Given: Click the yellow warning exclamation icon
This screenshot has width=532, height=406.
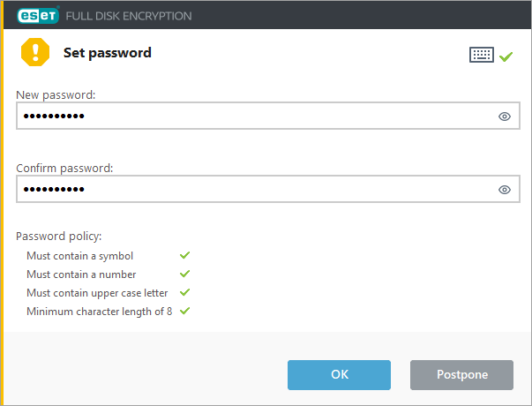Looking at the screenshot, I should (x=35, y=52).
